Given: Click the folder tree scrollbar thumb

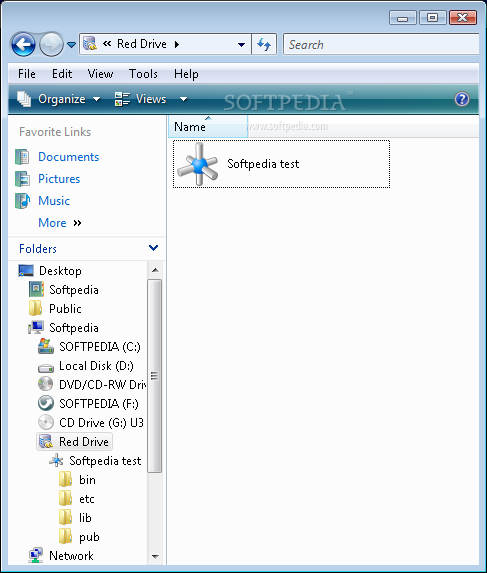Looking at the screenshot, I should tap(155, 376).
